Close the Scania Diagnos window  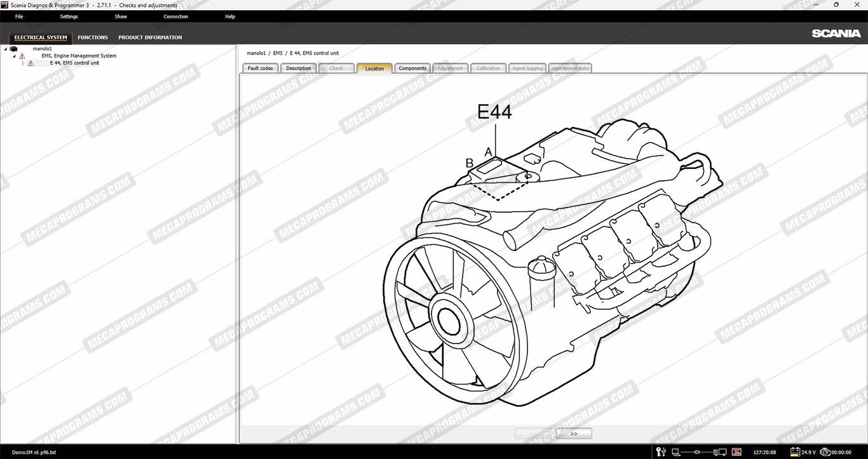point(857,5)
